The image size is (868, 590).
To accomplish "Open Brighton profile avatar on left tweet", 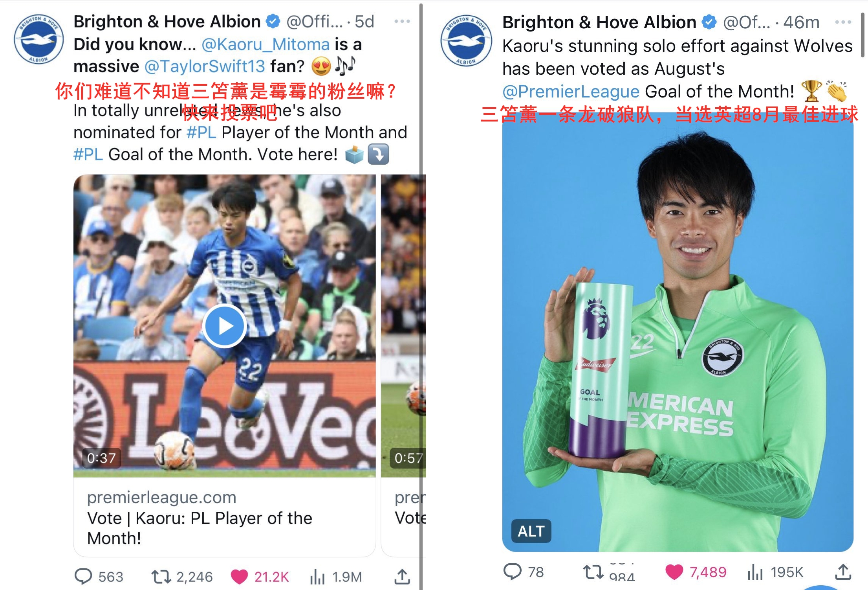I will point(38,39).
